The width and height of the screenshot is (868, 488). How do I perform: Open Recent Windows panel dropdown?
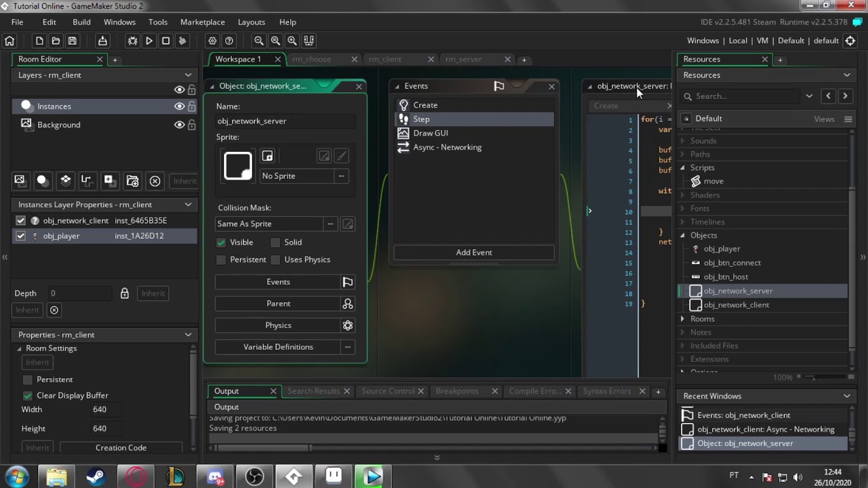click(x=847, y=396)
